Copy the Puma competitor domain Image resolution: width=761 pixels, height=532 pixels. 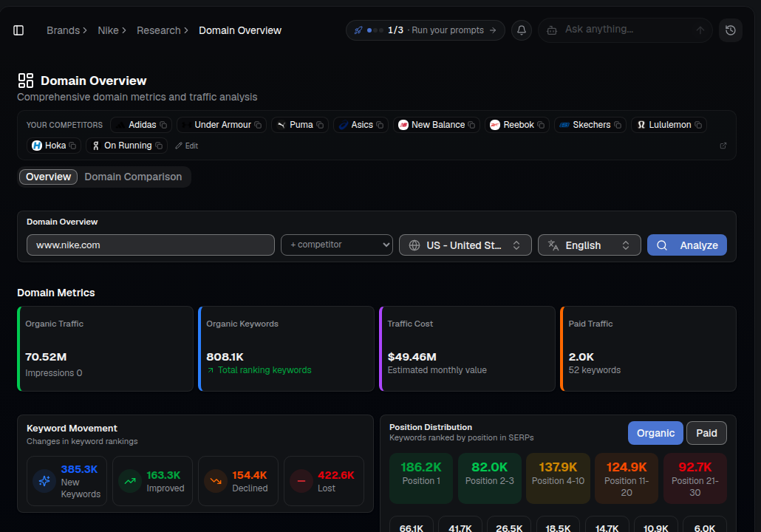click(320, 125)
